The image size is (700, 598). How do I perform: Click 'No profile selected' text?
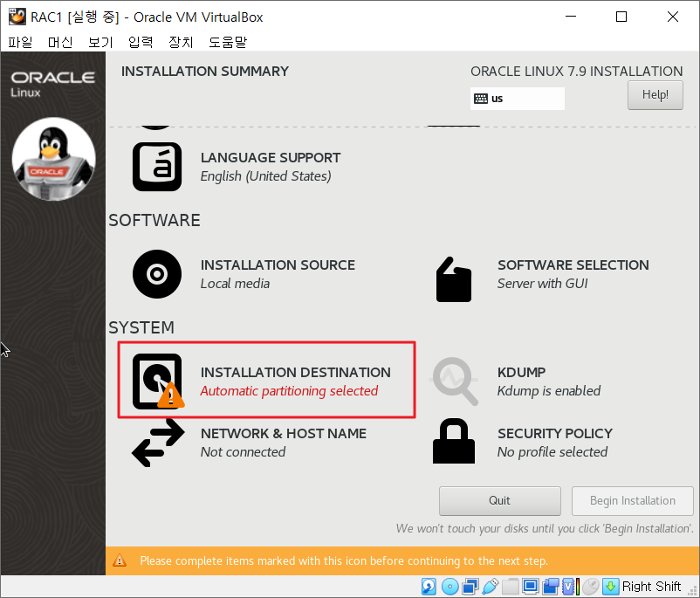tap(552, 452)
